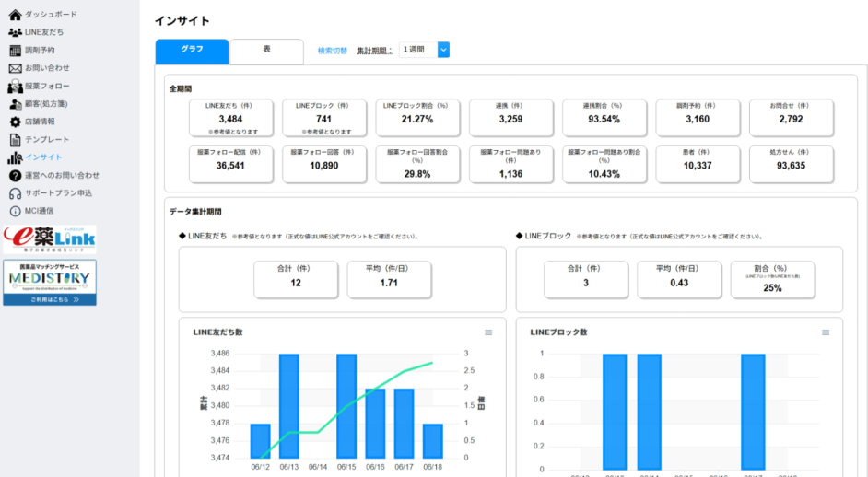This screenshot has width=868, height=477.
Task: Click the Dashboard home icon
Action: click(15, 15)
